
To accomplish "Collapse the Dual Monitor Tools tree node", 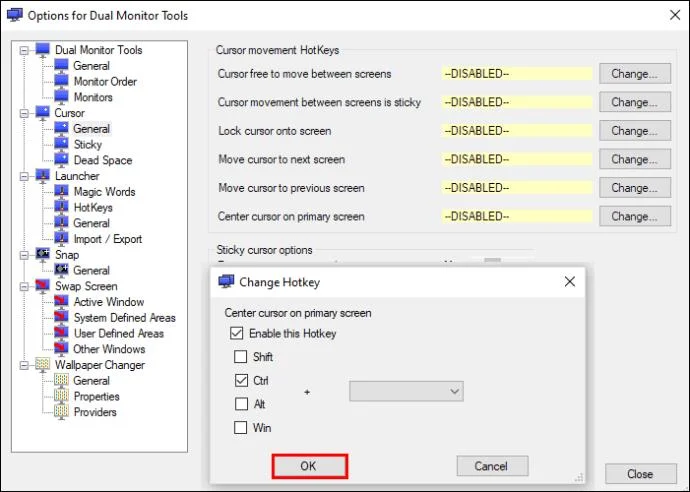I will tap(24, 50).
